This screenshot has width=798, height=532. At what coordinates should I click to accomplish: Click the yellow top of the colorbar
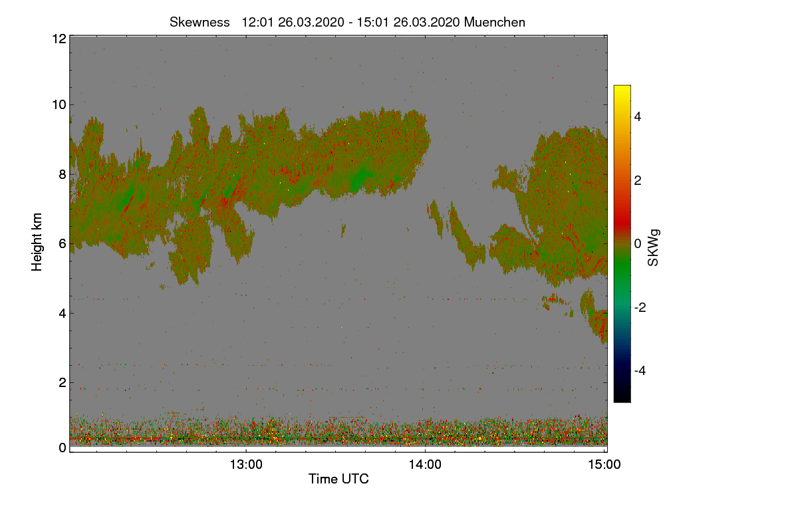(622, 92)
